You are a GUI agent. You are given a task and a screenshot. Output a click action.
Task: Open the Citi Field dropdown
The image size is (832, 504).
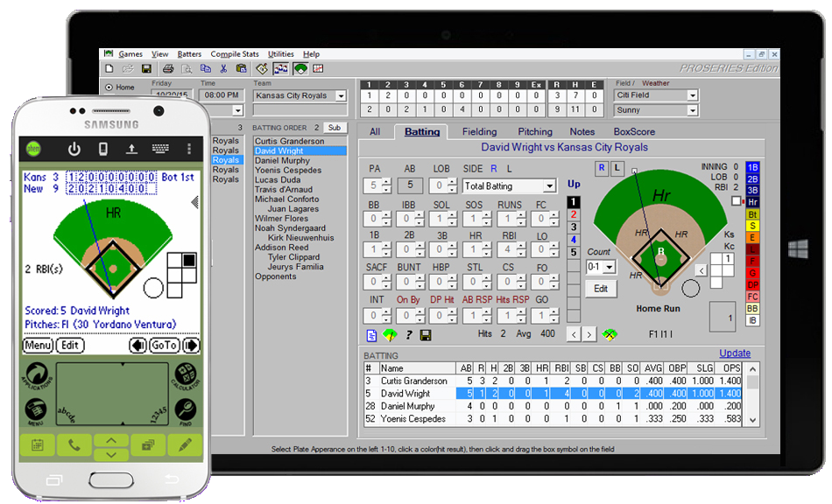[693, 95]
